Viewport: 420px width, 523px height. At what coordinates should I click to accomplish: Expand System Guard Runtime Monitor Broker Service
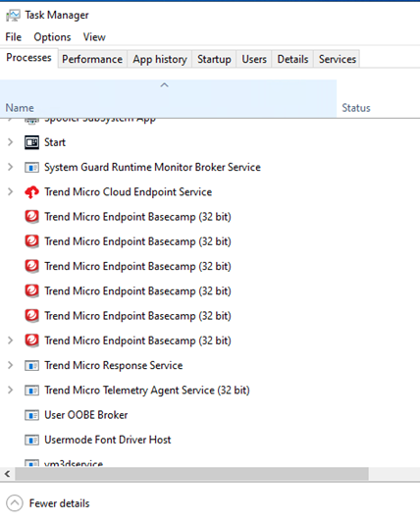[11, 167]
